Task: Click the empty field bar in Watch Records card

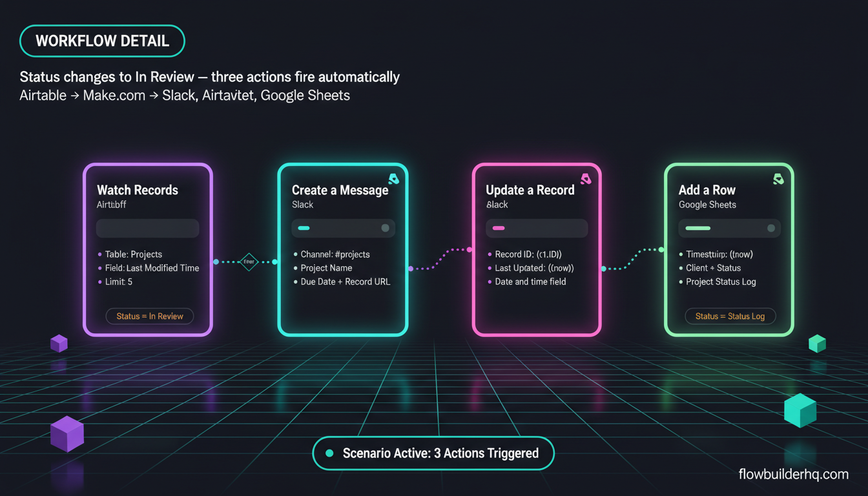Action: (x=148, y=228)
